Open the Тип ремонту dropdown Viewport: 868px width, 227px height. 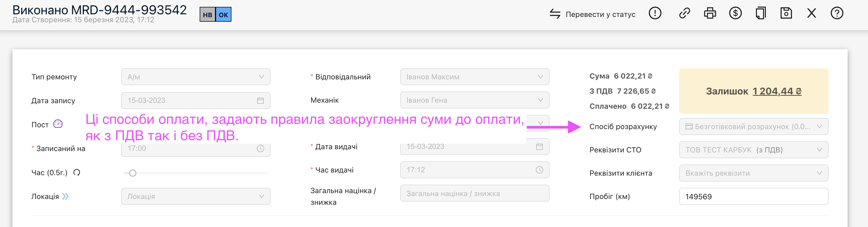coord(195,77)
